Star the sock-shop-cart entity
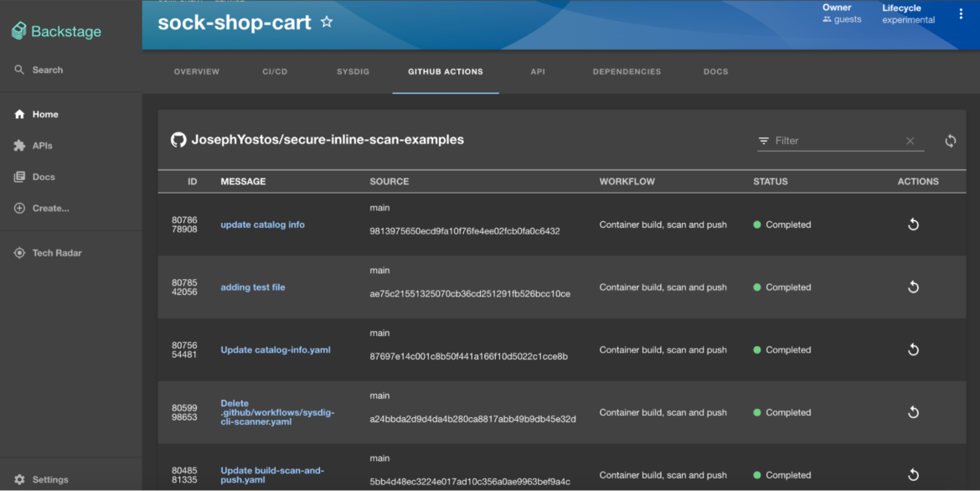This screenshot has width=980, height=491. (327, 22)
